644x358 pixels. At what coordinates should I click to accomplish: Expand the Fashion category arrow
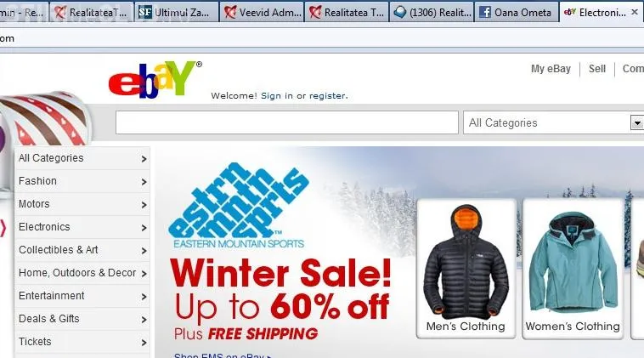click(x=144, y=182)
